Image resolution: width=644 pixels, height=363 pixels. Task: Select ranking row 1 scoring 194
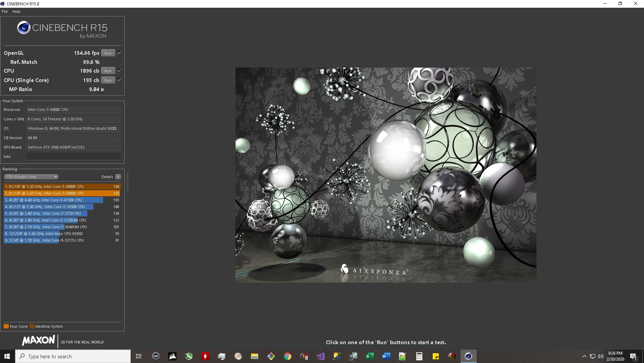pos(62,187)
